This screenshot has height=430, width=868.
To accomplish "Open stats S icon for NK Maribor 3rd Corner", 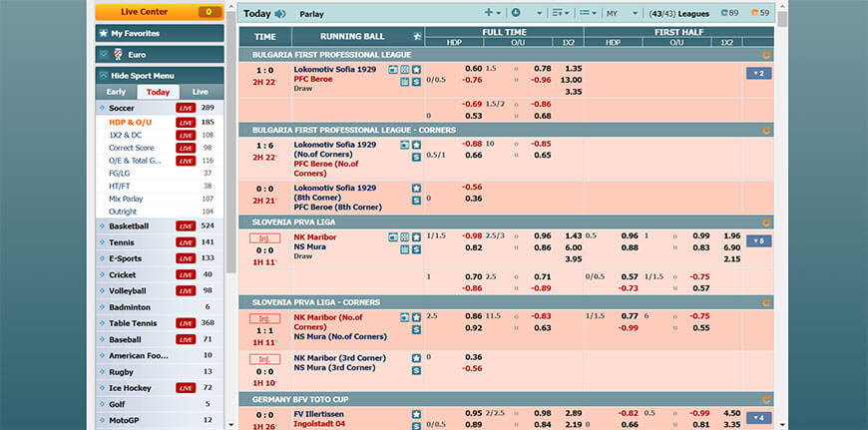I will (x=416, y=371).
